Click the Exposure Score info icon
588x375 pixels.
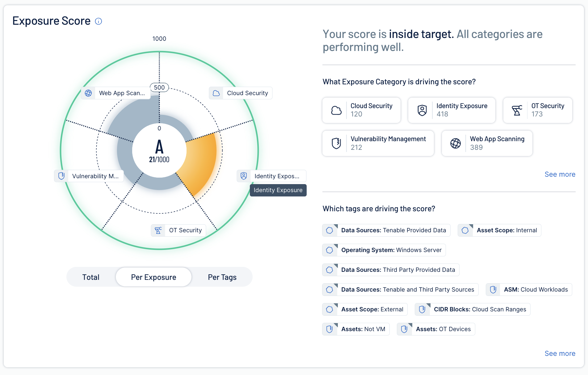98,21
